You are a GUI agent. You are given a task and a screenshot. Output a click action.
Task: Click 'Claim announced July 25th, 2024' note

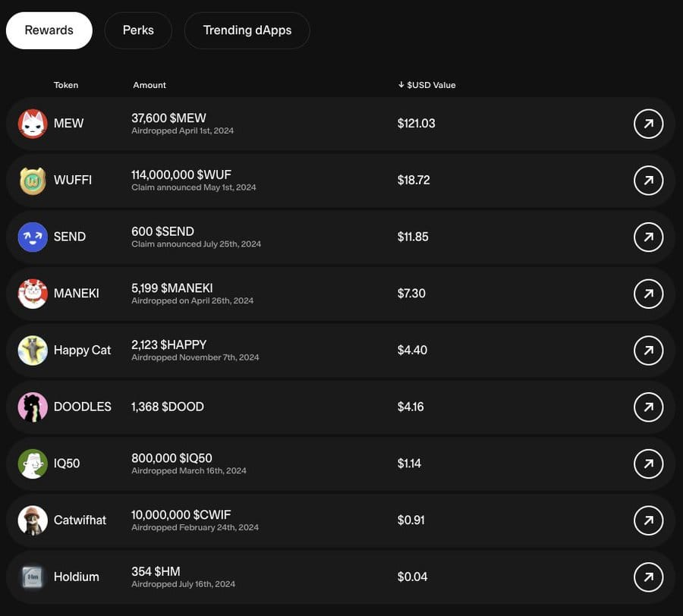[x=196, y=244]
